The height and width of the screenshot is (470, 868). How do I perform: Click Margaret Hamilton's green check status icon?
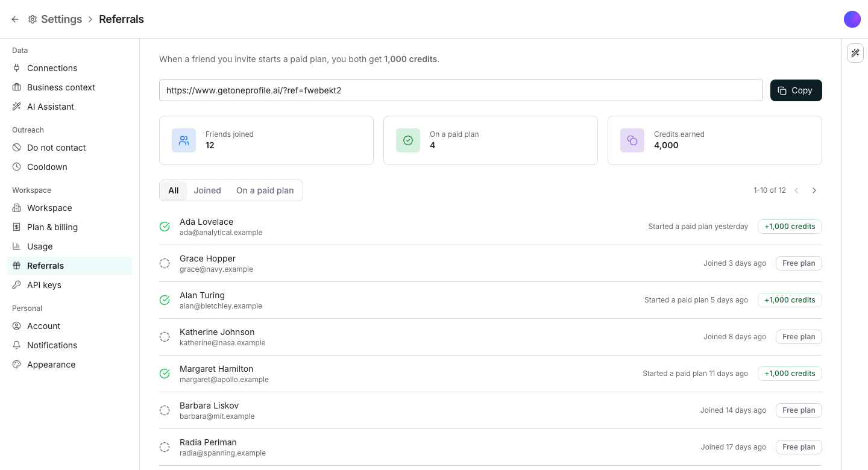coord(165,374)
